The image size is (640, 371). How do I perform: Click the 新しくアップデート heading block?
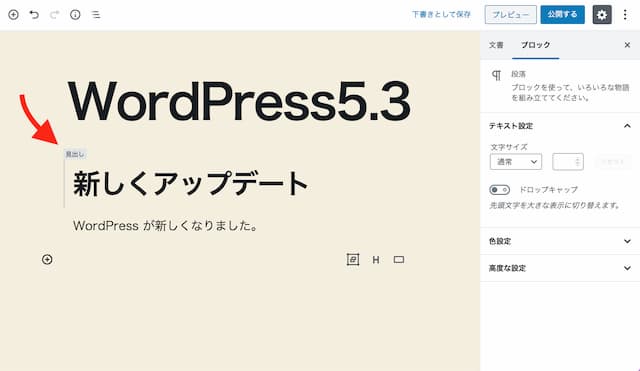pos(190,184)
